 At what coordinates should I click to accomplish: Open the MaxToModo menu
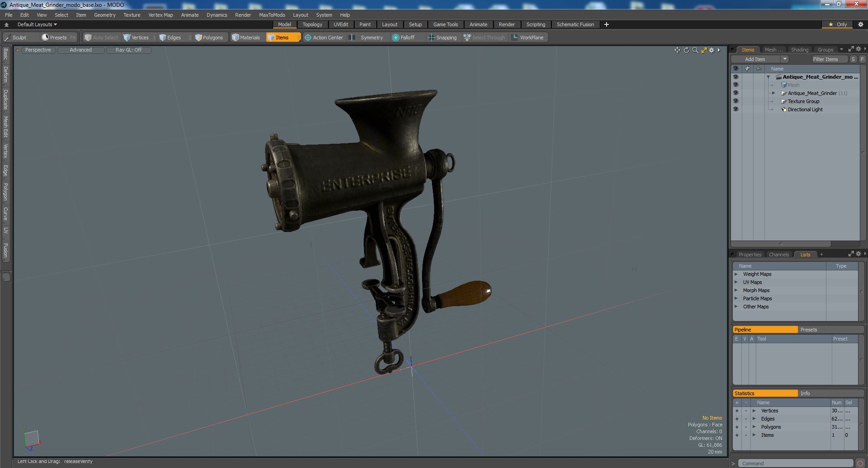click(x=272, y=15)
